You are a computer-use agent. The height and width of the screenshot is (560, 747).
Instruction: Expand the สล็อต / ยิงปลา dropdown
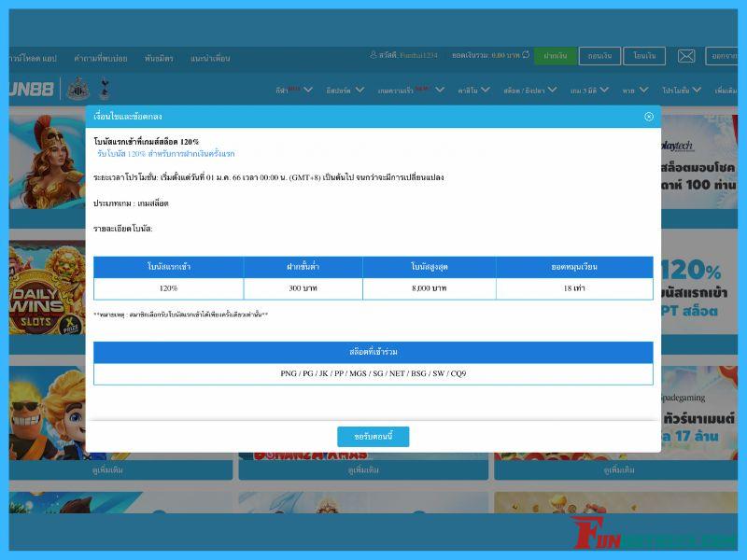529,90
